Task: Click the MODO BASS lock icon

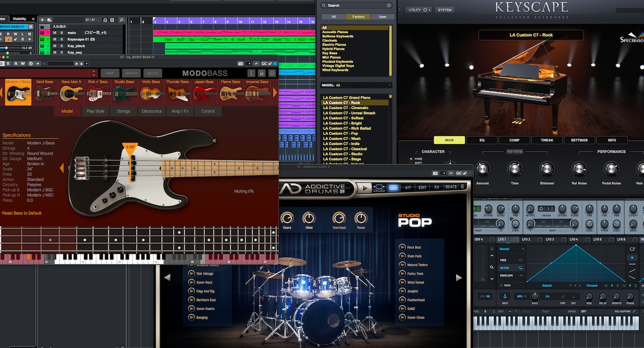Action: pyautogui.click(x=262, y=73)
